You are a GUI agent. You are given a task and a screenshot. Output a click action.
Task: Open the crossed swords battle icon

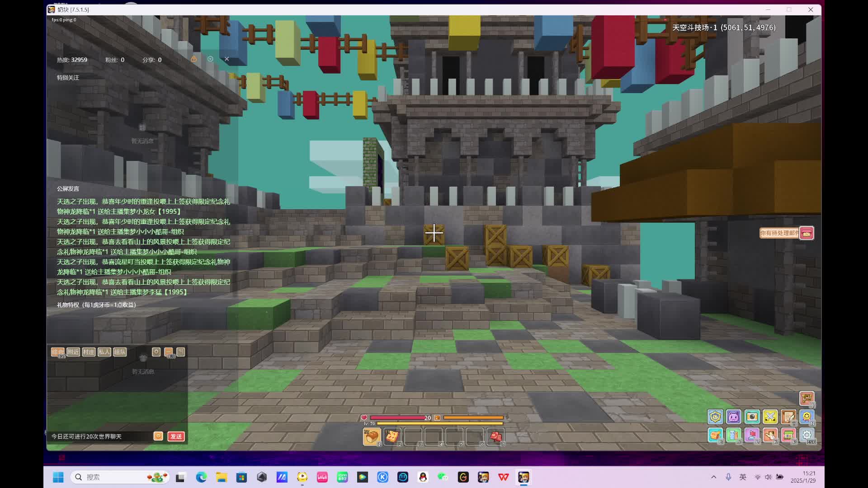coord(770,417)
